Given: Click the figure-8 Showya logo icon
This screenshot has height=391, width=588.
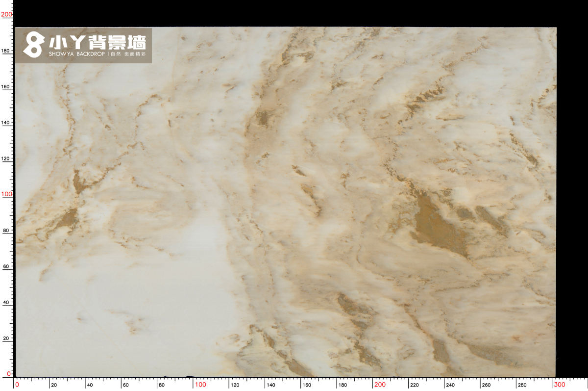Looking at the screenshot, I should pyautogui.click(x=33, y=45).
